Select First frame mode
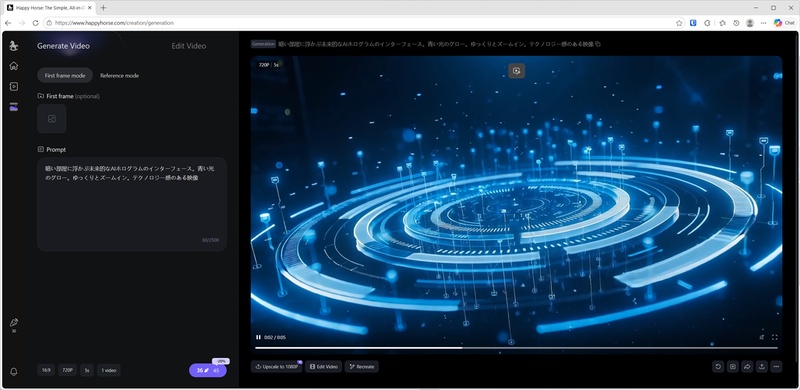The image size is (800, 390). (x=65, y=76)
